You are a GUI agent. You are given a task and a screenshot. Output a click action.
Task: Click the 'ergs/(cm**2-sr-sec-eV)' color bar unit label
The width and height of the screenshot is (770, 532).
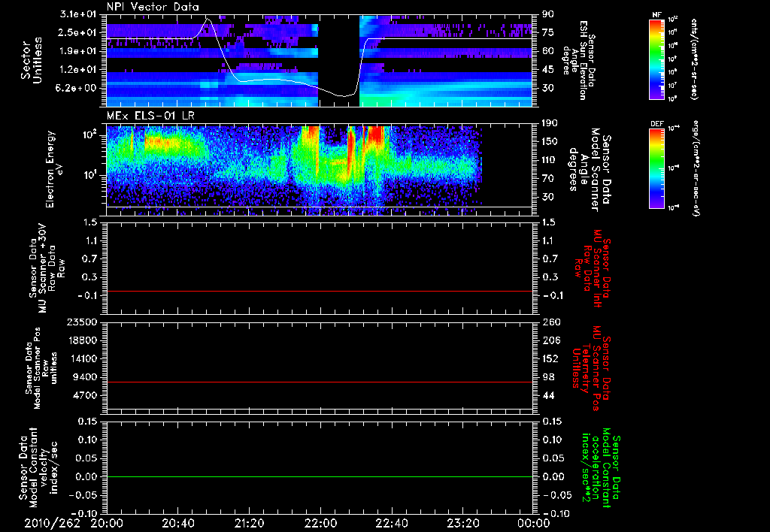click(x=695, y=169)
